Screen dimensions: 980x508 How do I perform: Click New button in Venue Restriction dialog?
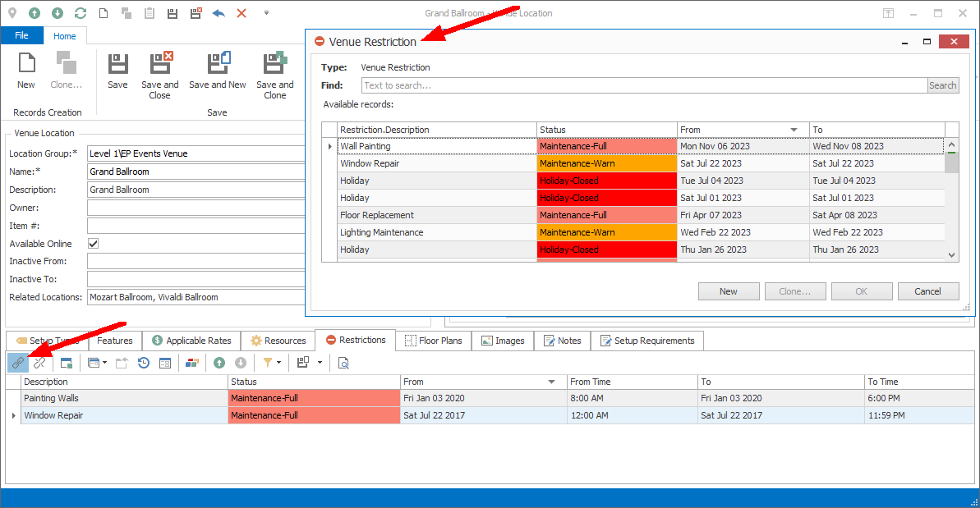point(729,291)
